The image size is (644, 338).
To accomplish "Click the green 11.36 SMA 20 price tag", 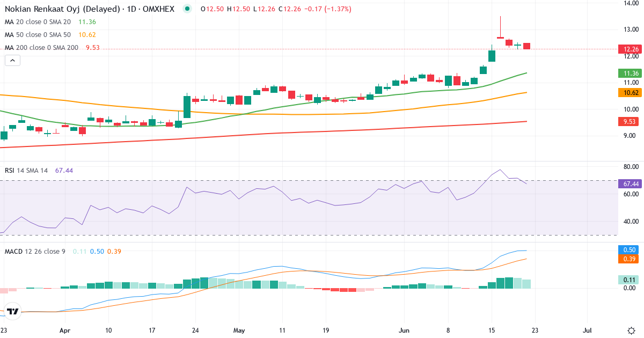I will 630,73.
